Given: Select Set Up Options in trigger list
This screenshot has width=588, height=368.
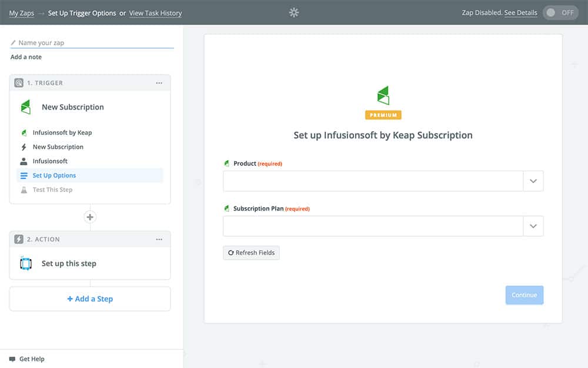Looking at the screenshot, I should coord(54,175).
